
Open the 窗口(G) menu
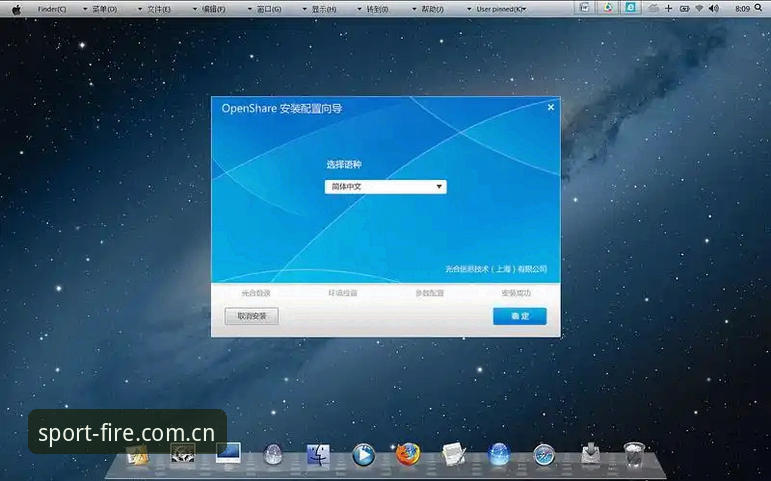point(269,9)
